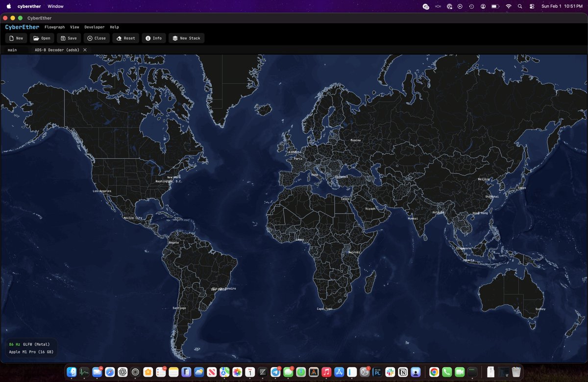Image resolution: width=588 pixels, height=382 pixels.
Task: Open Notion from the Dock
Action: point(403,372)
